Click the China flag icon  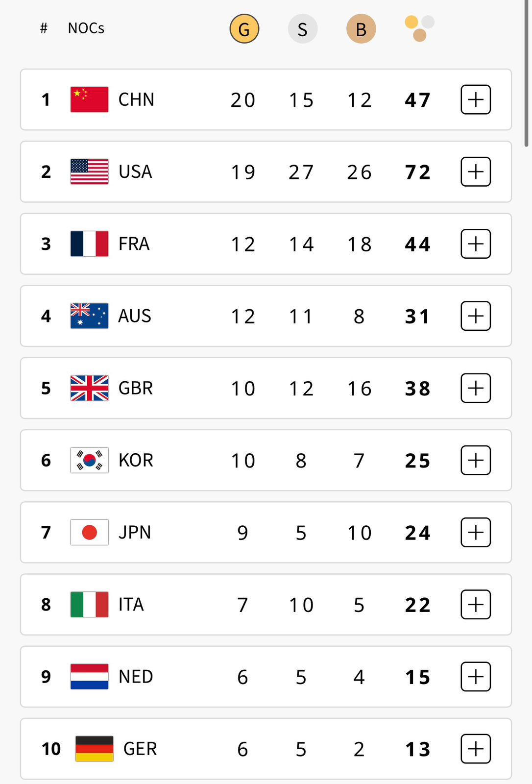89,99
